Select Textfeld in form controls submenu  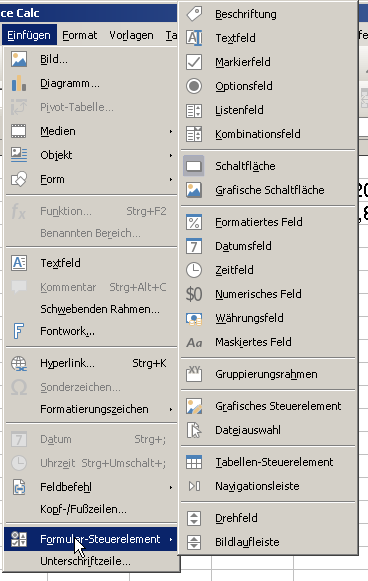click(269, 38)
